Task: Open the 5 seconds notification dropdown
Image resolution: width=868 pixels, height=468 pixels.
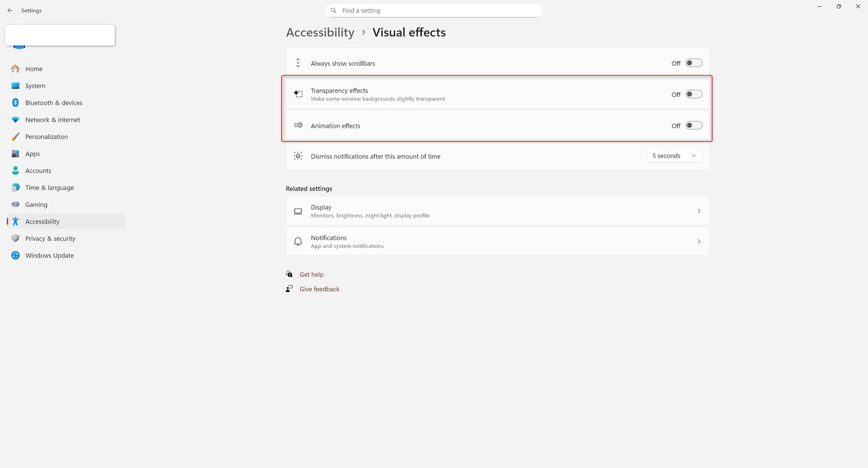Action: (674, 156)
